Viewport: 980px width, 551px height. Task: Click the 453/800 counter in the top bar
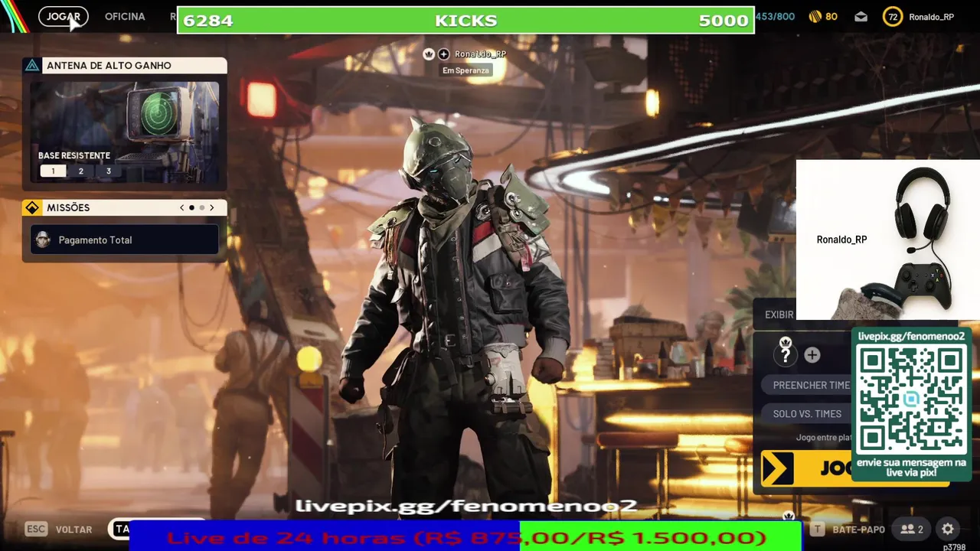[776, 16]
